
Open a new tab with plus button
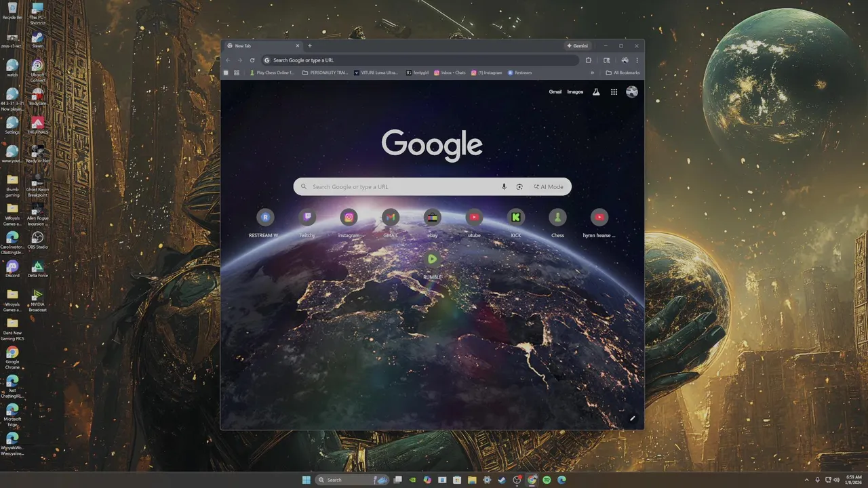pos(310,45)
